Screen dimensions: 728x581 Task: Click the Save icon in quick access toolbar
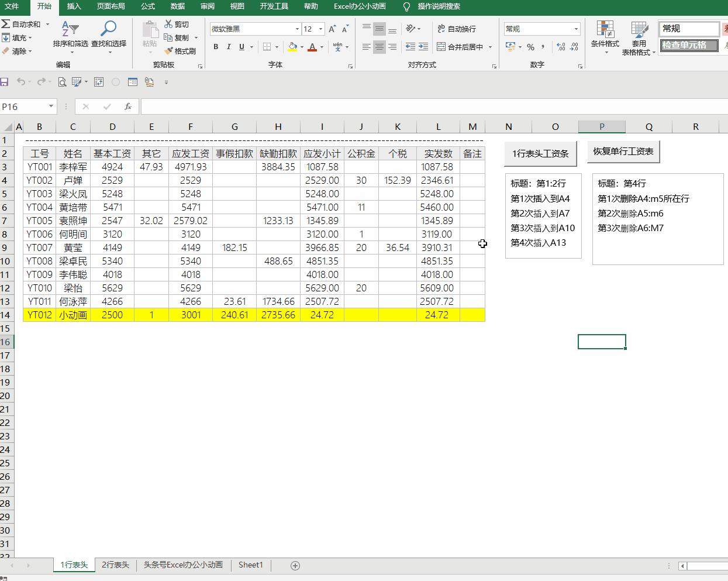[x=4, y=82]
